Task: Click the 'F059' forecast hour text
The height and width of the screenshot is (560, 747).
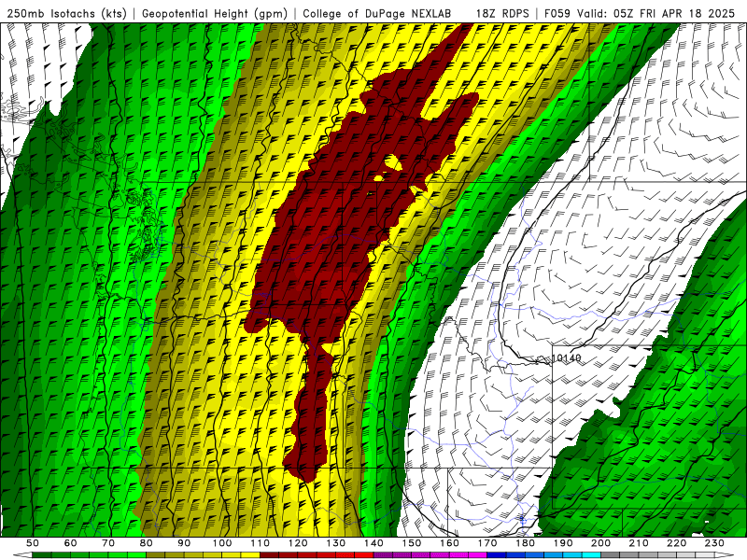Action: 557,13
